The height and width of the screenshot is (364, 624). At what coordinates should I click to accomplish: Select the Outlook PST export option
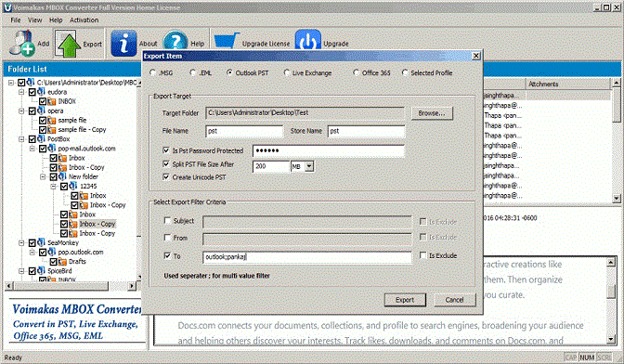click(x=229, y=72)
